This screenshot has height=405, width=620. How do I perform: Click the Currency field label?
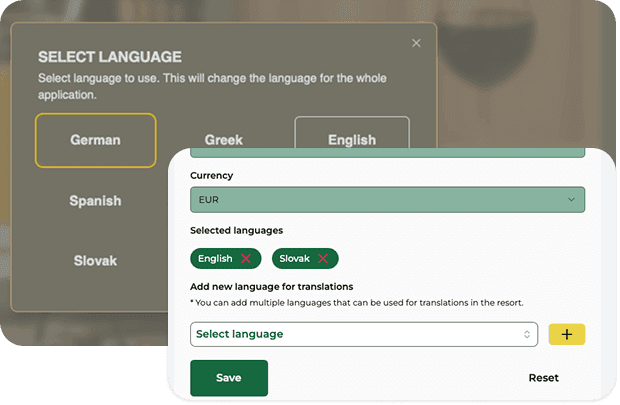(211, 175)
